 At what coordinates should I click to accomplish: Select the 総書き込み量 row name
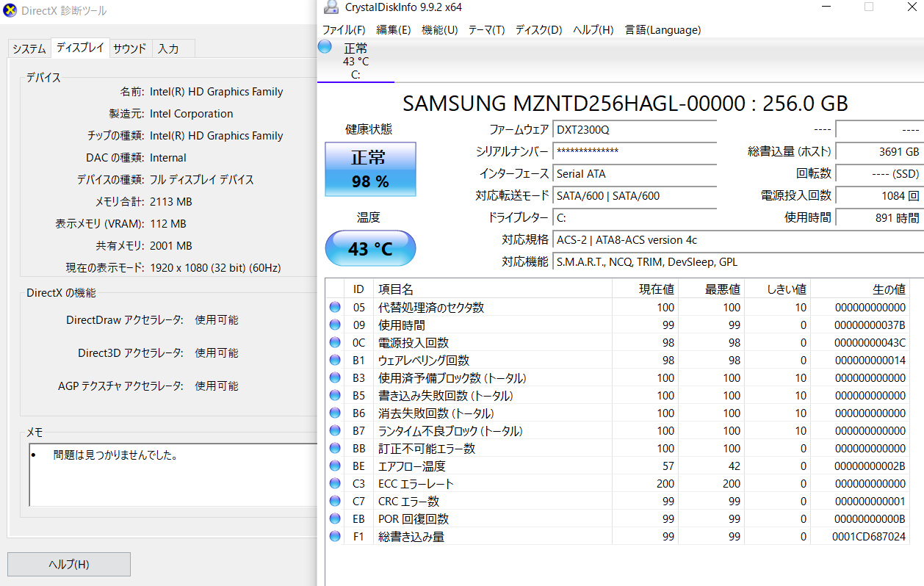pyautogui.click(x=411, y=537)
